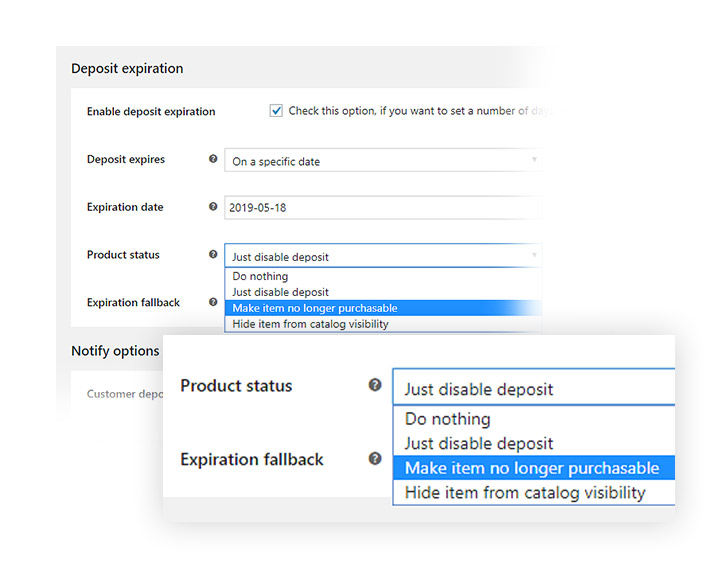Click the Expiration date field showing 2019-05-18
This screenshot has width=710, height=561.
point(383,208)
